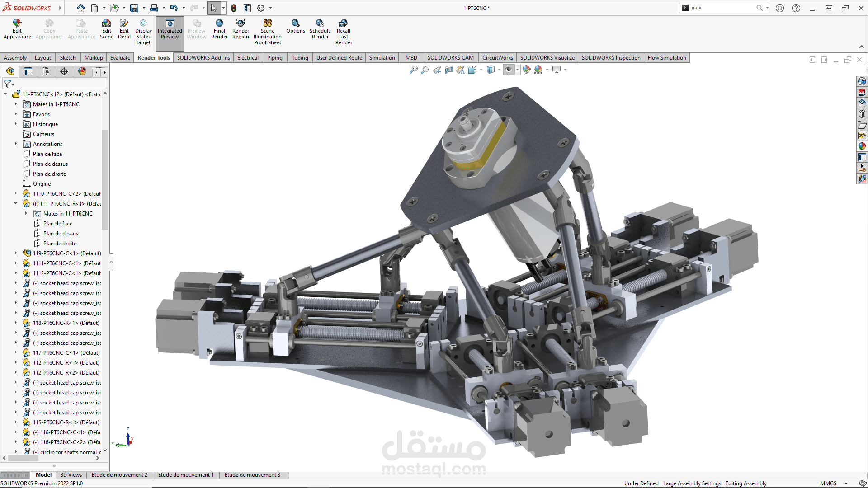Open the SOLIDWORKS CAM tab
Image resolution: width=868 pixels, height=488 pixels.
tap(450, 58)
